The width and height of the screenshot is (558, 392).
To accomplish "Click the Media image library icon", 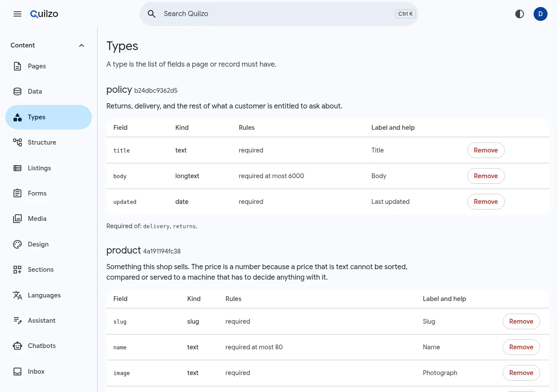I will [17, 219].
